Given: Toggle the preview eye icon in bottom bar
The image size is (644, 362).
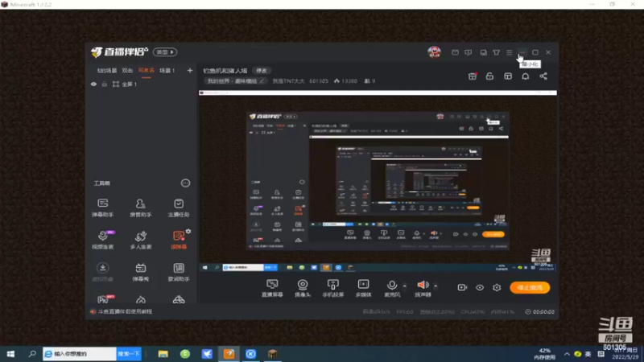Looking at the screenshot, I should [x=480, y=287].
